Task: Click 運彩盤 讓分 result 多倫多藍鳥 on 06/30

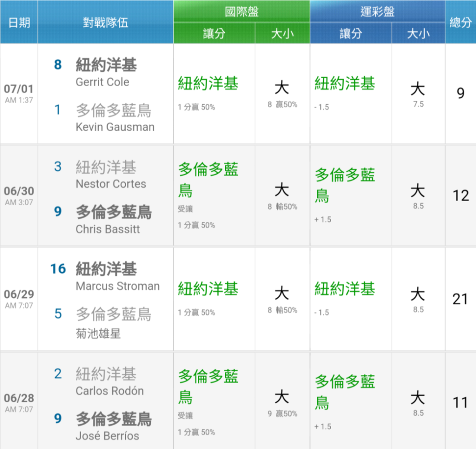Action: point(345,185)
